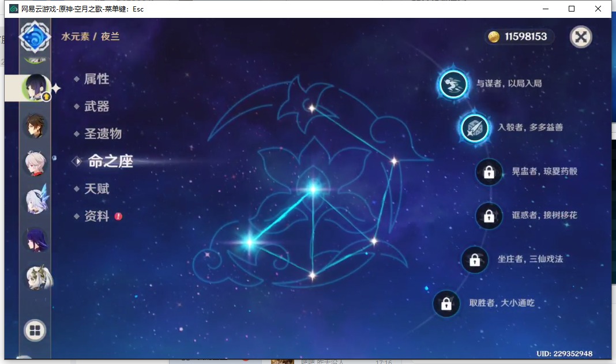View constellation 入彀者,多多益善 icon
The height and width of the screenshot is (364, 616).
[x=475, y=128]
